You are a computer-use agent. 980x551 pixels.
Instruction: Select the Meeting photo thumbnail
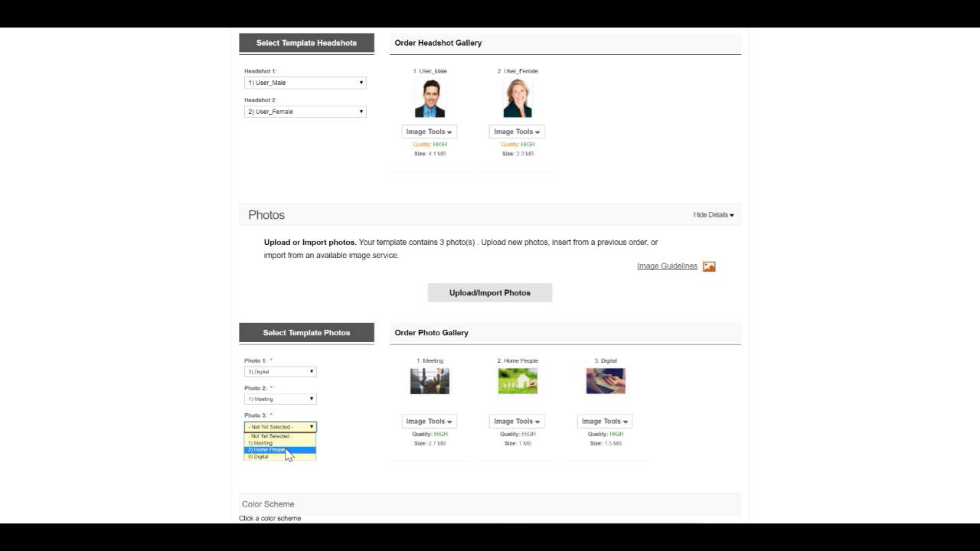pos(430,381)
